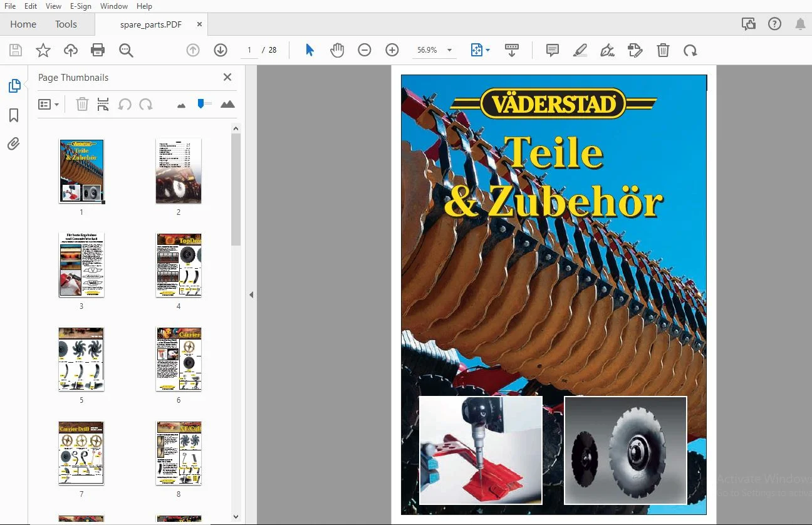Open the share/chat icon at top right
This screenshot has height=525, width=812.
(748, 24)
